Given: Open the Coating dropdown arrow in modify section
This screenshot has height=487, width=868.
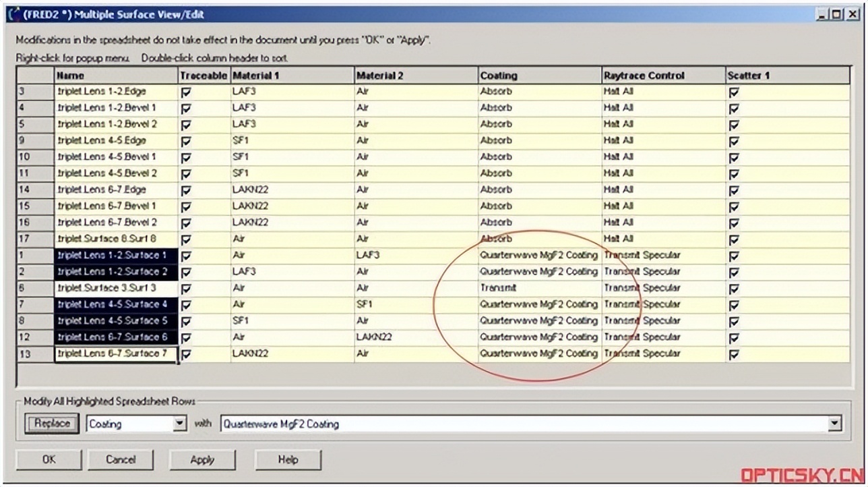Looking at the screenshot, I should [181, 423].
